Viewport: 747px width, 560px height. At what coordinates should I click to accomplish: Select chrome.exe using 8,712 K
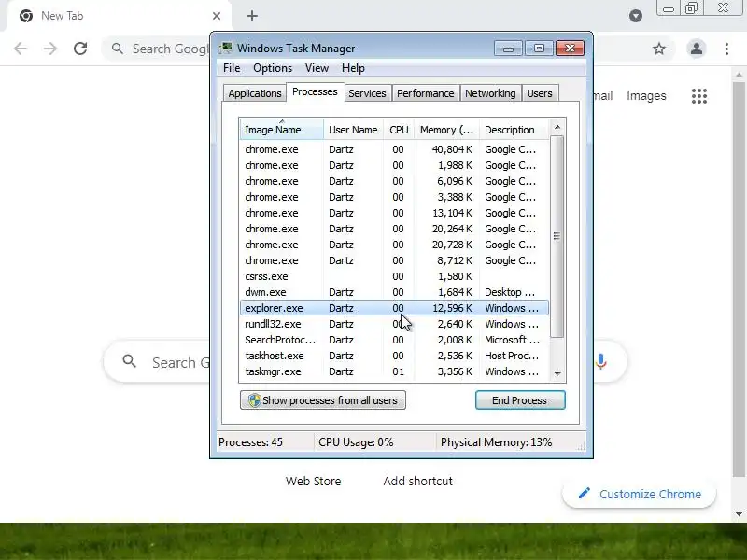(394, 260)
